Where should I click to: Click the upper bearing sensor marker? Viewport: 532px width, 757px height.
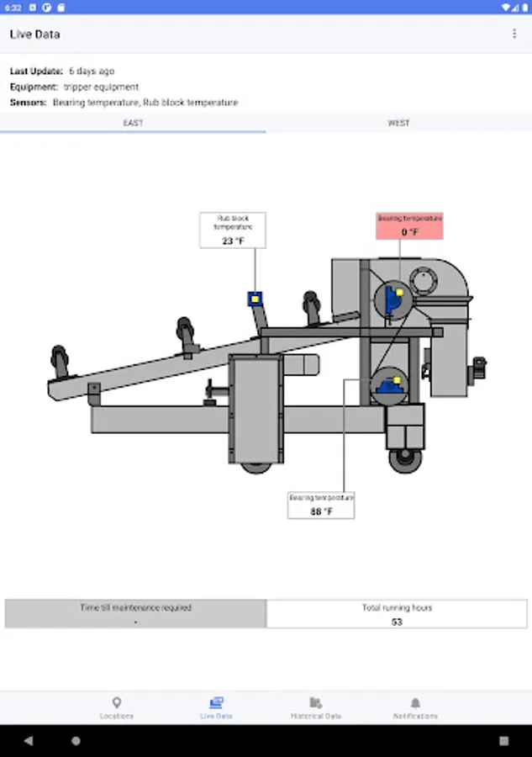coord(399,292)
